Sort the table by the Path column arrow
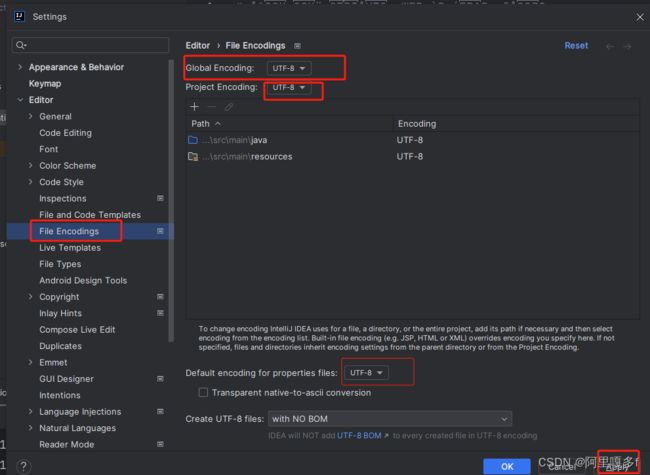The width and height of the screenshot is (650, 475). coord(218,124)
